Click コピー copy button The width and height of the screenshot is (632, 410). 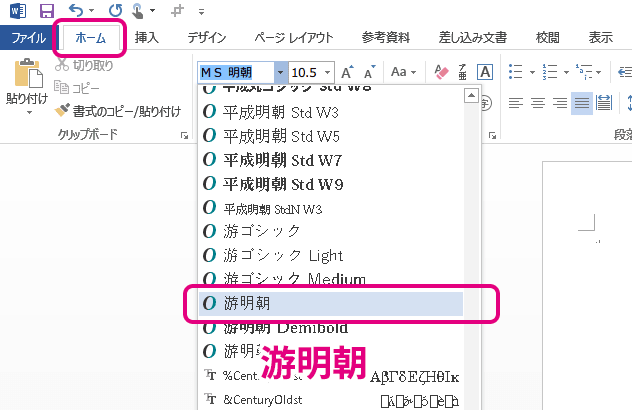click(77, 87)
